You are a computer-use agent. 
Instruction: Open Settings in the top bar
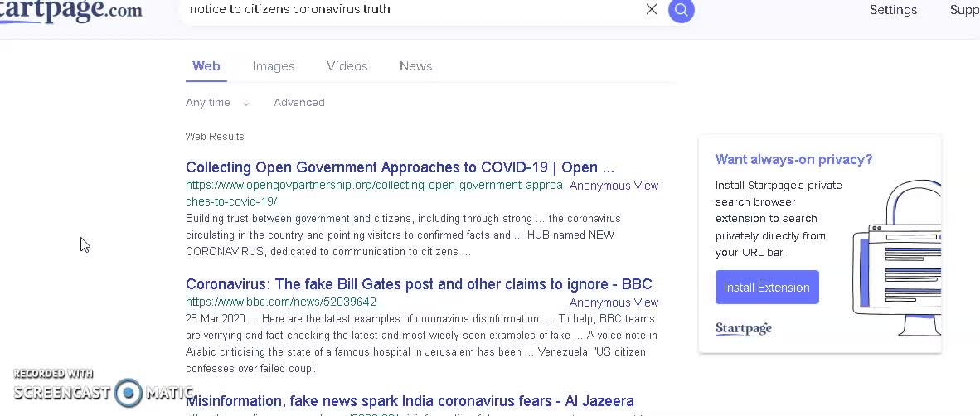893,10
